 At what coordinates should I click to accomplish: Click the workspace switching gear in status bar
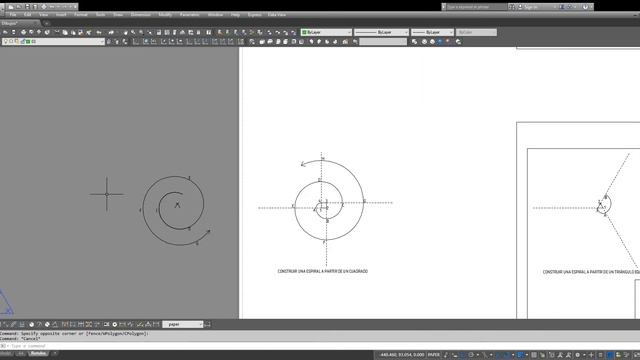(578, 355)
